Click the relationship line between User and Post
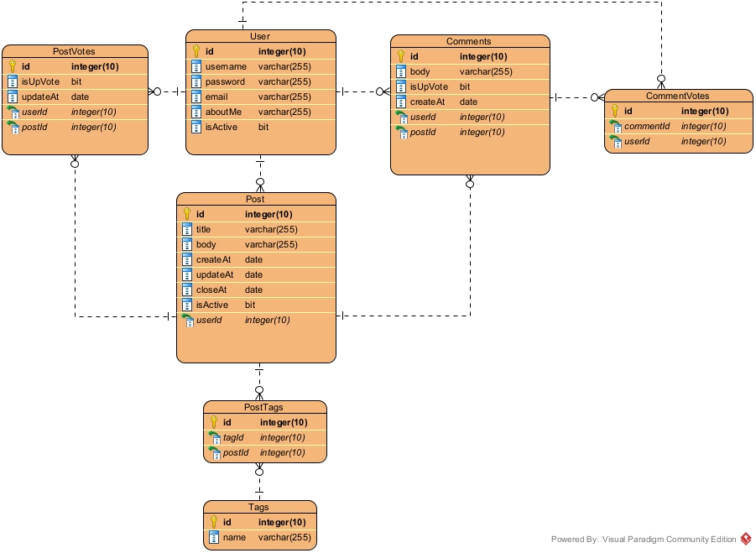756x553 pixels. pos(260,174)
